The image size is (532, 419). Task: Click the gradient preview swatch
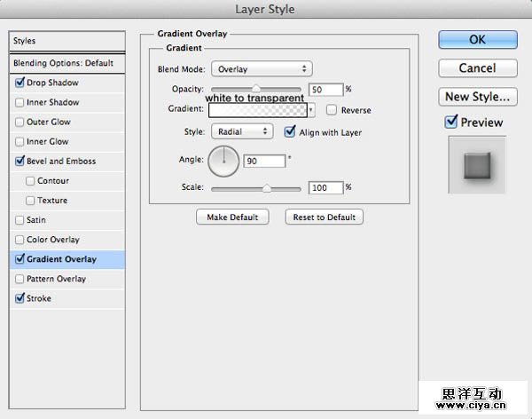[x=257, y=111]
